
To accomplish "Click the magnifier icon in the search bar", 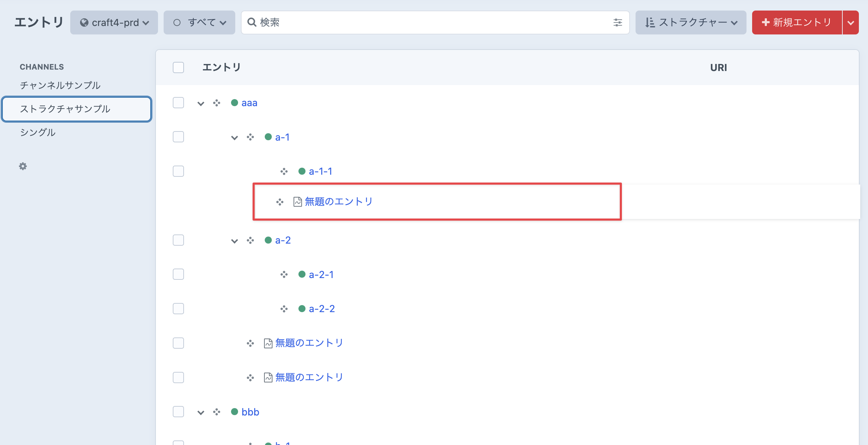I will [x=251, y=22].
